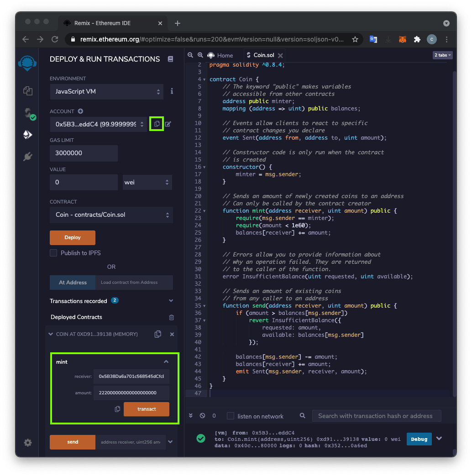Open the MetaMask fox extension
The image size is (472, 476).
[x=403, y=39]
